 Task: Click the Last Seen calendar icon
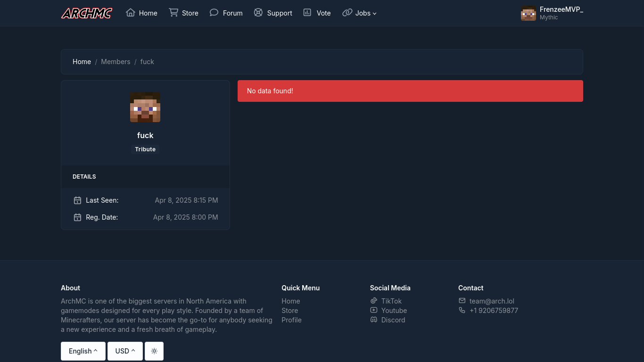pyautogui.click(x=77, y=200)
